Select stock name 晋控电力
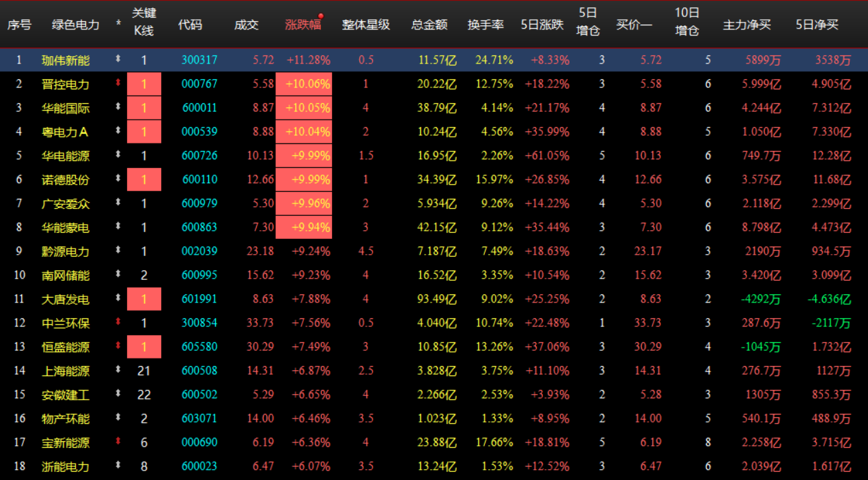 pos(66,84)
